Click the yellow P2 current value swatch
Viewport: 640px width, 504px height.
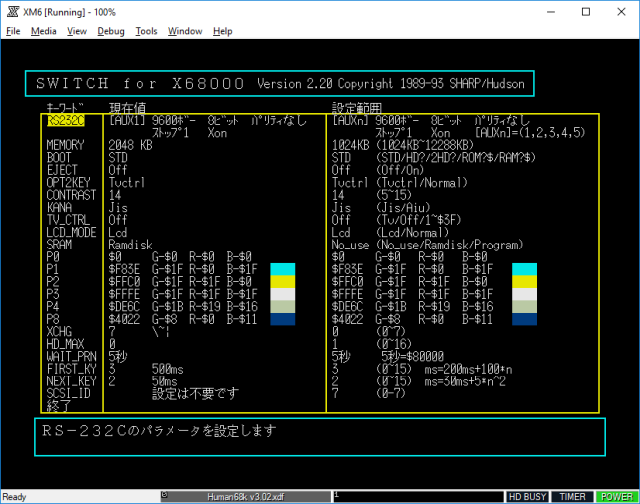tap(283, 282)
